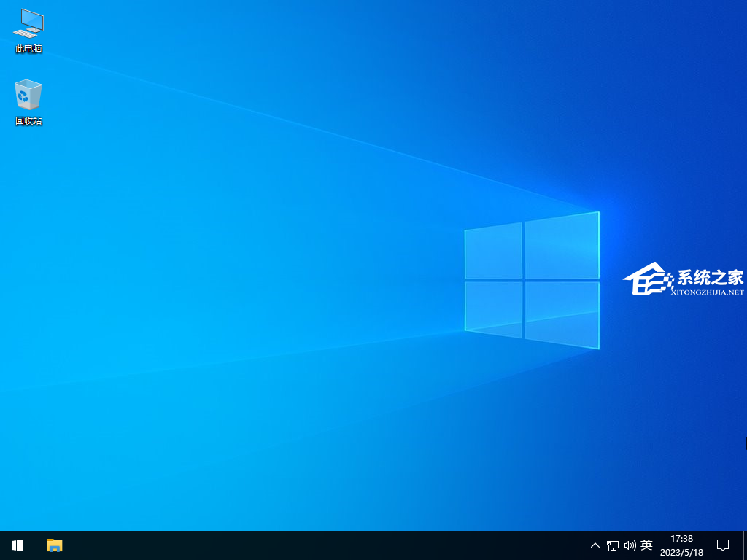
Task: Click lower-right pane of wallpaper Windows logo
Action: [562, 314]
